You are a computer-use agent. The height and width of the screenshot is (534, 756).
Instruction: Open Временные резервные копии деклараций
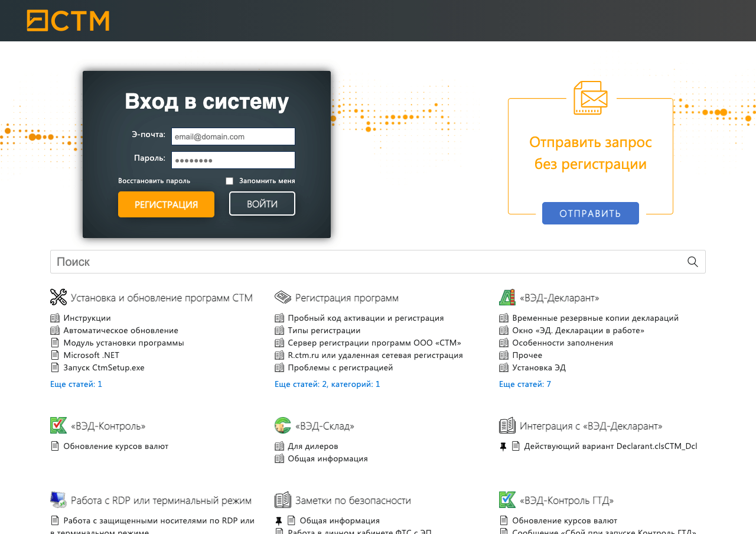coord(596,318)
